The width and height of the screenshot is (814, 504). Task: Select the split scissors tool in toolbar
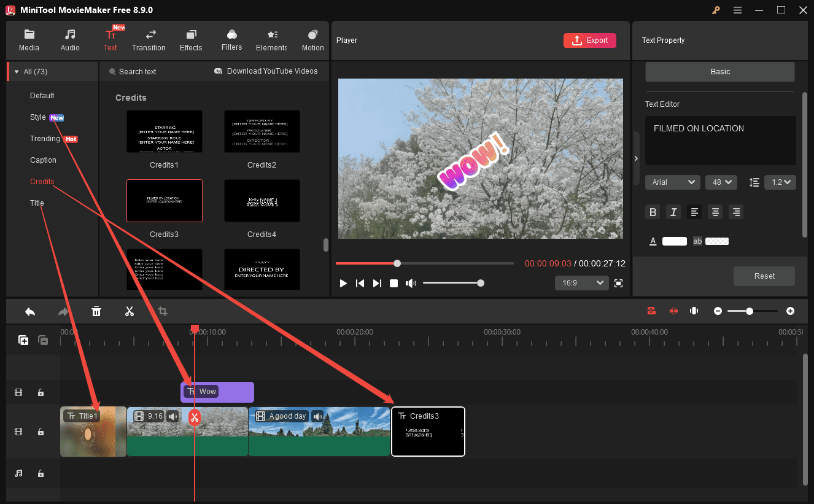(129, 311)
